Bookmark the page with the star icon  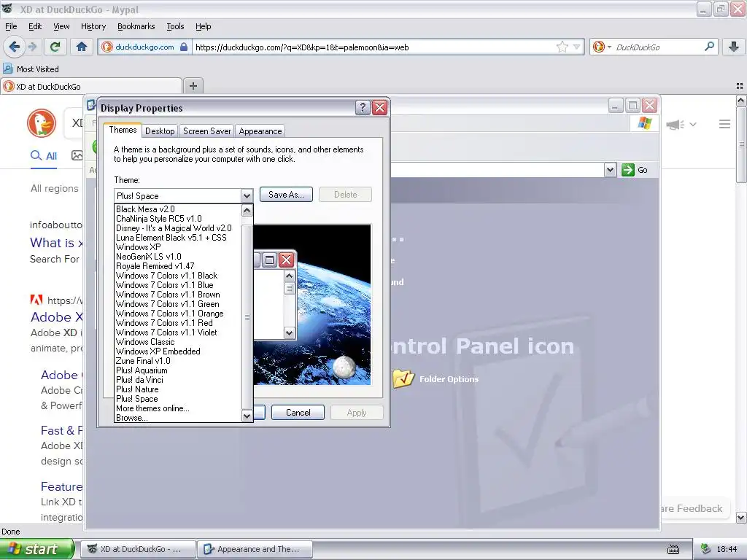pos(562,47)
